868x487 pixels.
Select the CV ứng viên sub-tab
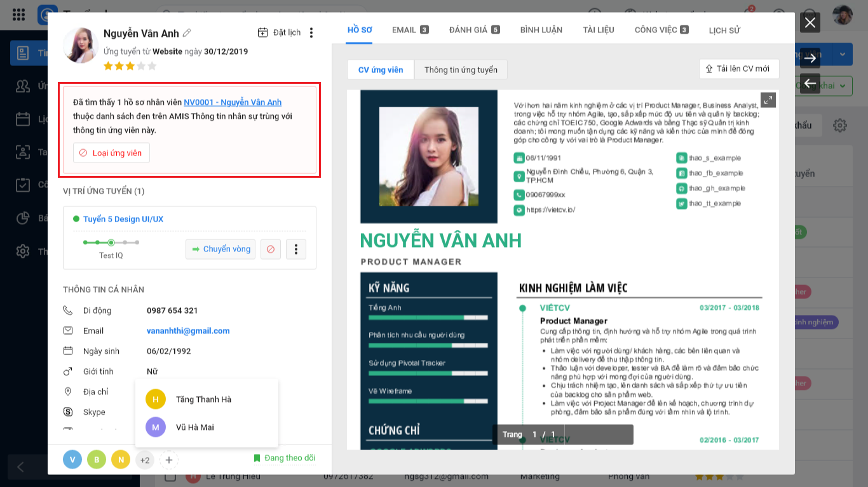tap(381, 70)
